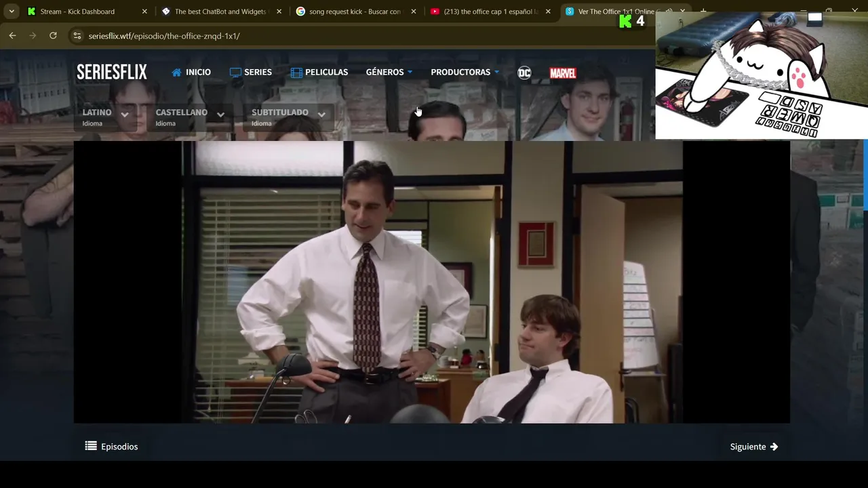The height and width of the screenshot is (488, 868).
Task: Expand the SUBTITULADO language dropdown
Action: coord(288,117)
